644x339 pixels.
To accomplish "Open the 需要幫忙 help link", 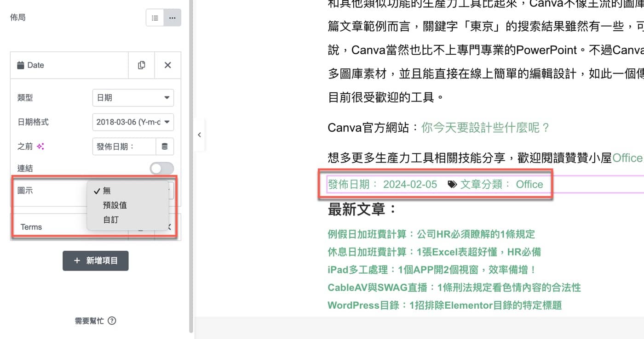I will (x=95, y=321).
